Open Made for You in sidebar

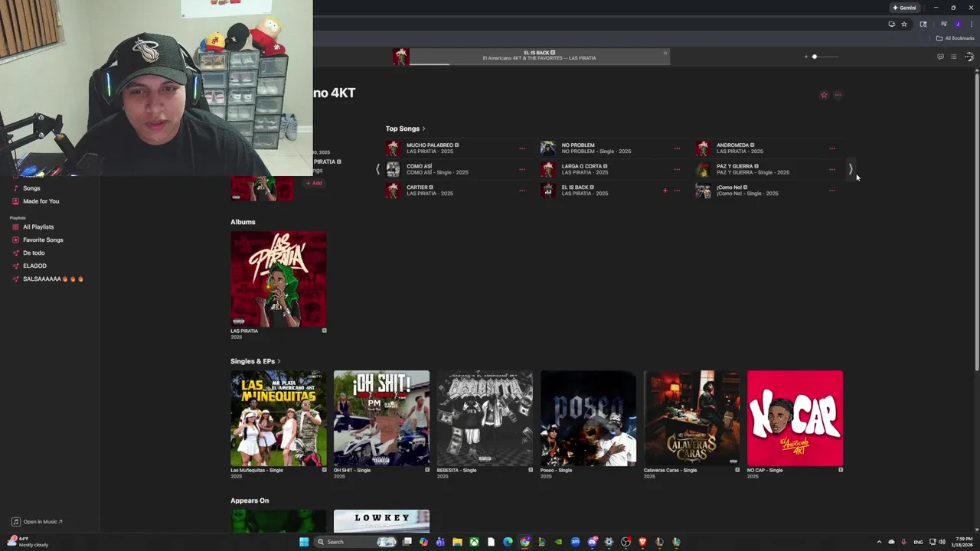(41, 201)
